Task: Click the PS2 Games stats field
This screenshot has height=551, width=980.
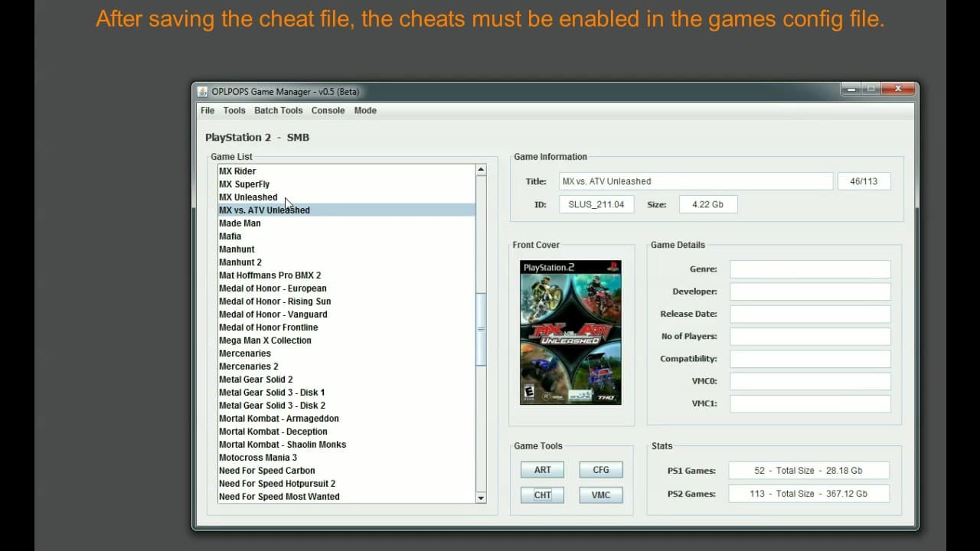Action: (808, 494)
